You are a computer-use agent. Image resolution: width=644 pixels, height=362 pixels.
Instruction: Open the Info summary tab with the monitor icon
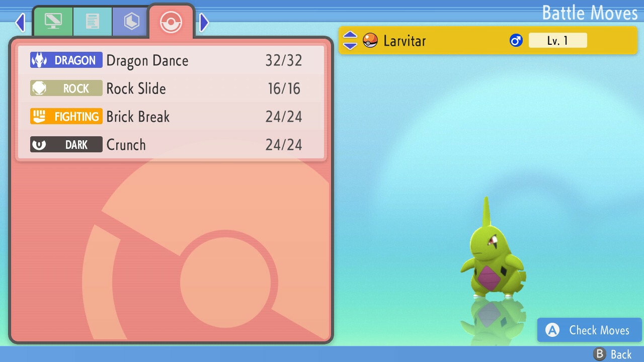(53, 21)
